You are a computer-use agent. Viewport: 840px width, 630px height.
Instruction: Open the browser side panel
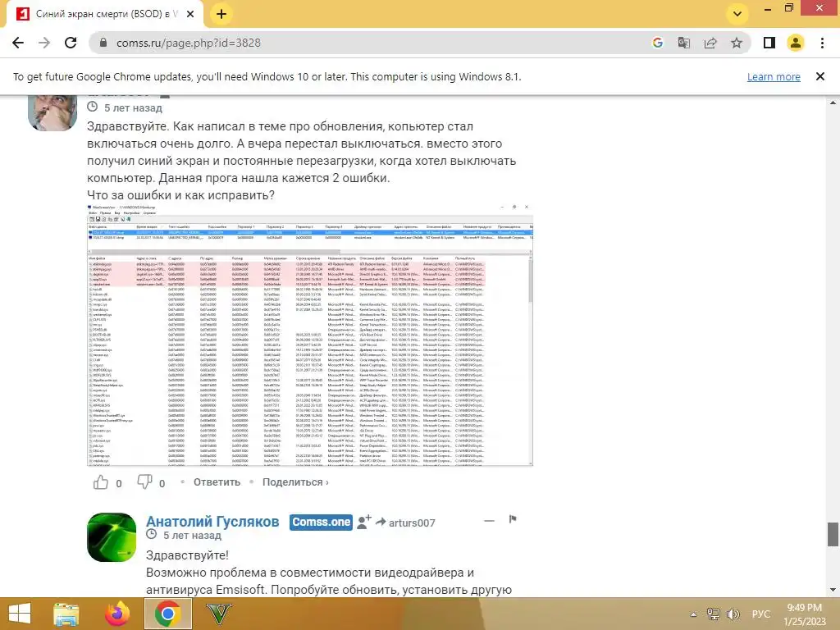point(769,43)
